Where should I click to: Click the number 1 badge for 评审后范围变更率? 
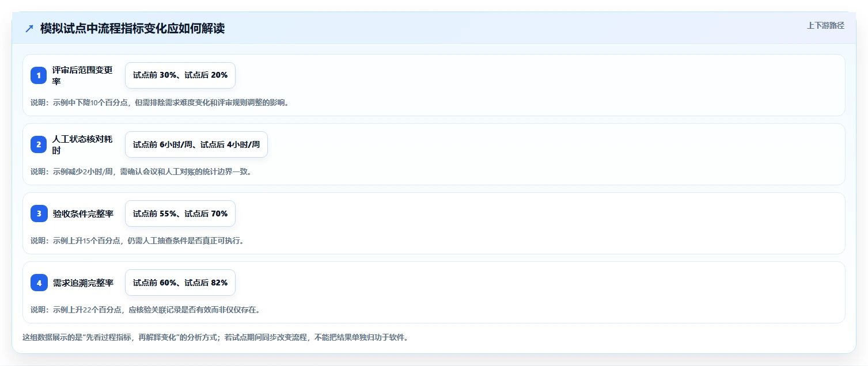39,75
